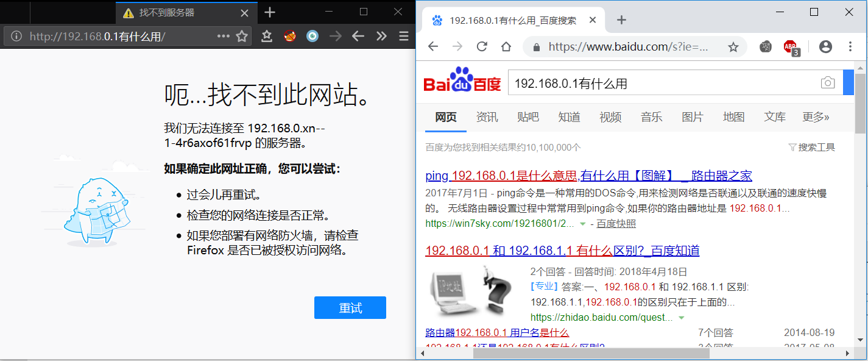Open the 搜索工具 search tools filter
This screenshot has width=868, height=361.
812,147
